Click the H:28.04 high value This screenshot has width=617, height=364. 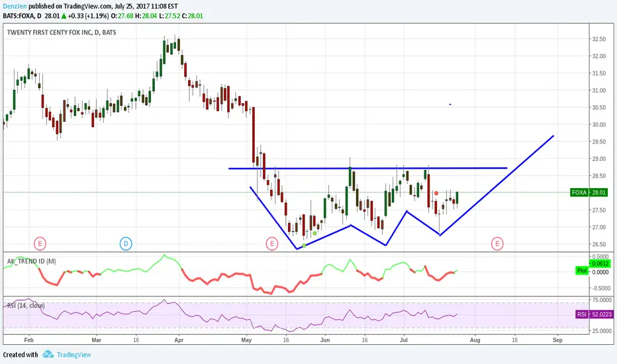pyautogui.click(x=146, y=16)
